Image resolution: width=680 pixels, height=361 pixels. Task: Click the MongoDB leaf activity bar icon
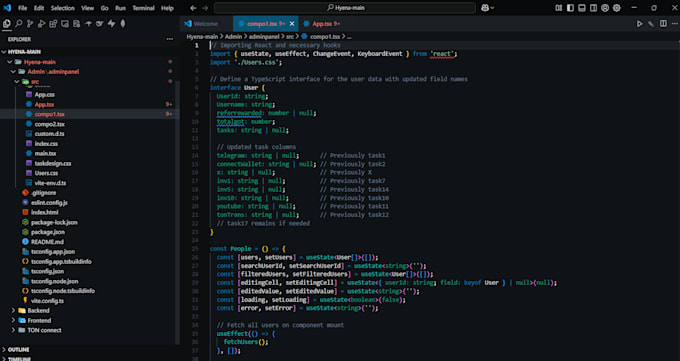[123, 24]
